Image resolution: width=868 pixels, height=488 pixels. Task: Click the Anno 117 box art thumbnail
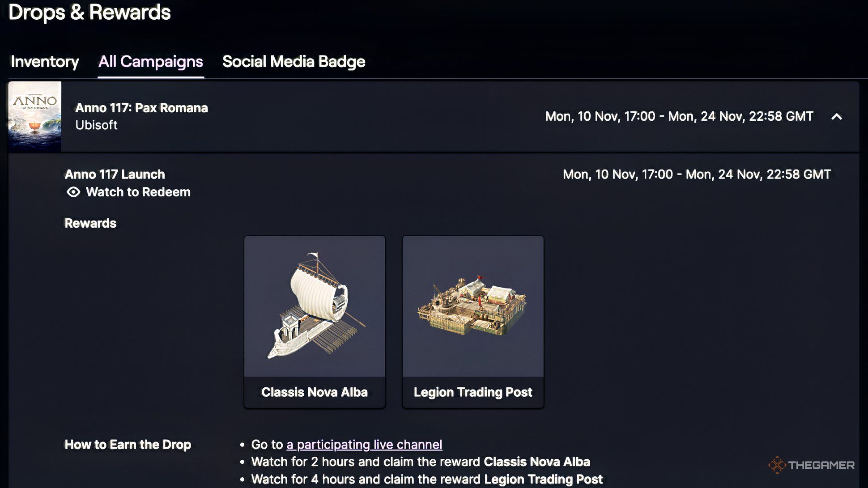pyautogui.click(x=35, y=116)
